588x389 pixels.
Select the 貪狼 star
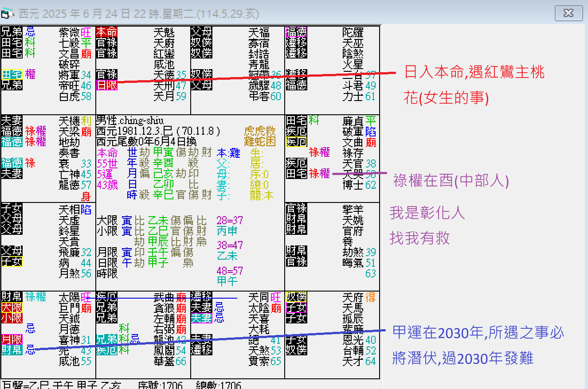(164, 307)
